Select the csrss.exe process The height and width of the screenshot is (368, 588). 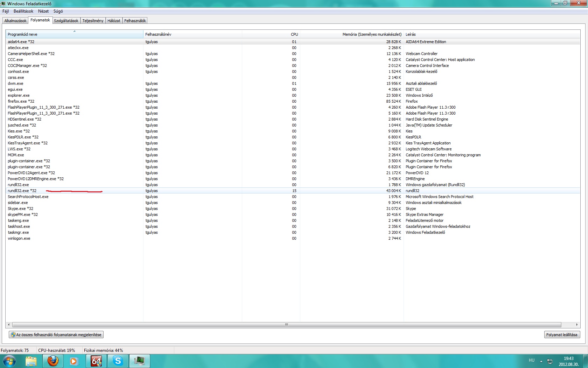(x=293, y=77)
